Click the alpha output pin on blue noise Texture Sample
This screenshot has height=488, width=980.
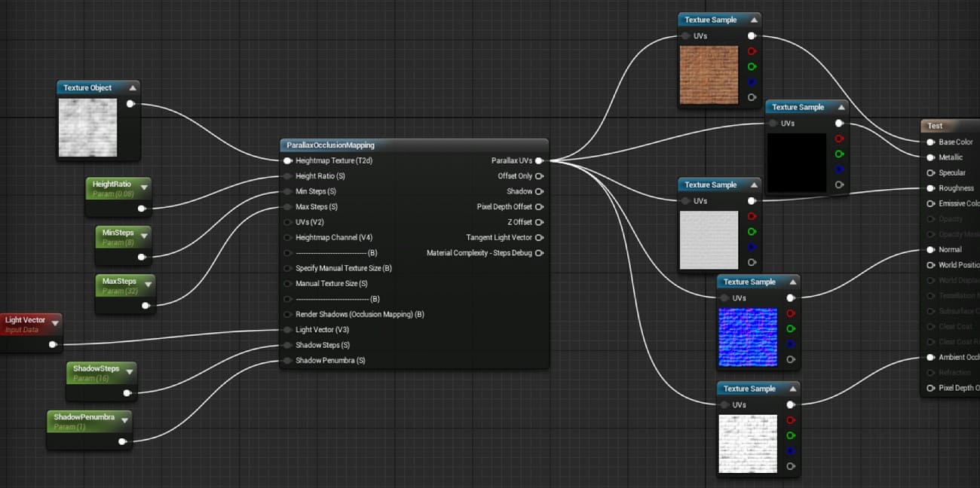point(791,359)
